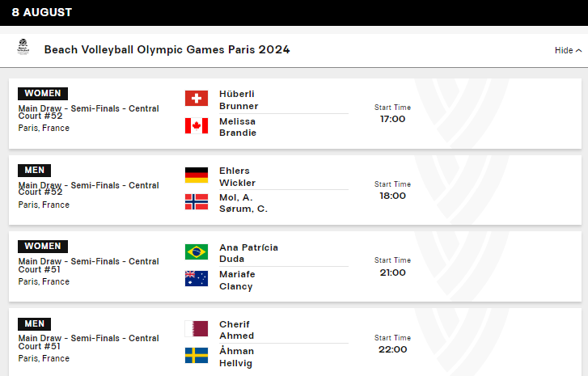
Task: Click the Norway flag icon
Action: pos(197,201)
